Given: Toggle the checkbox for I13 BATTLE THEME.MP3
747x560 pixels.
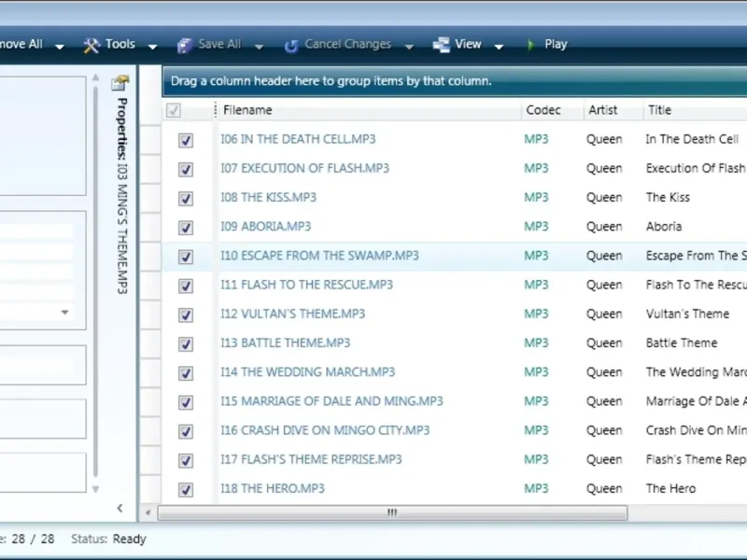Looking at the screenshot, I should click(185, 343).
